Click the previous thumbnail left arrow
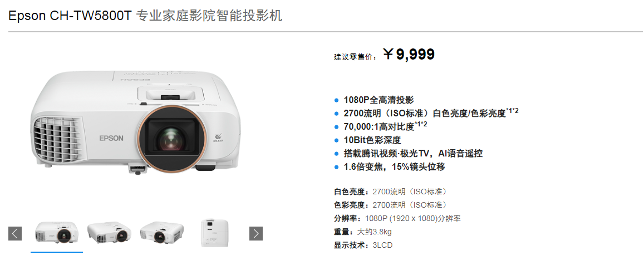644x260 pixels. click(x=15, y=234)
